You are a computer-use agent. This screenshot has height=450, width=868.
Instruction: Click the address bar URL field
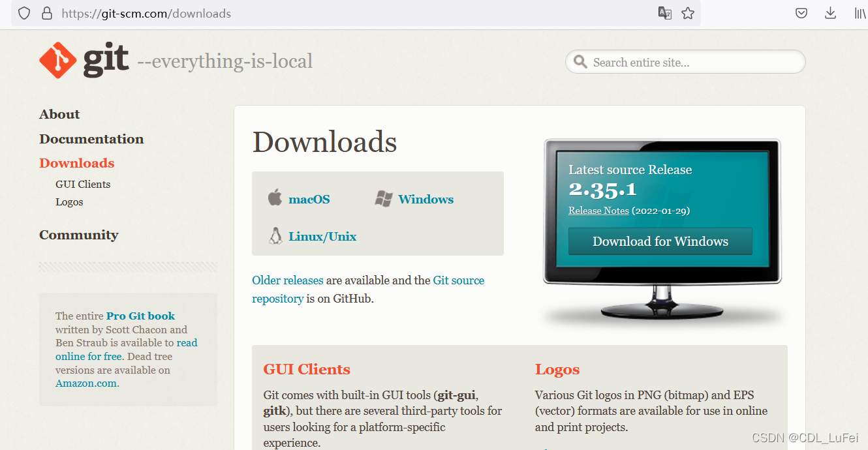click(x=356, y=13)
